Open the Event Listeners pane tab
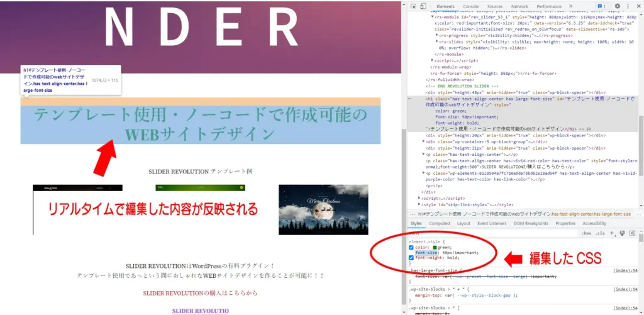Viewport: 644px width, 315px height. click(x=492, y=223)
